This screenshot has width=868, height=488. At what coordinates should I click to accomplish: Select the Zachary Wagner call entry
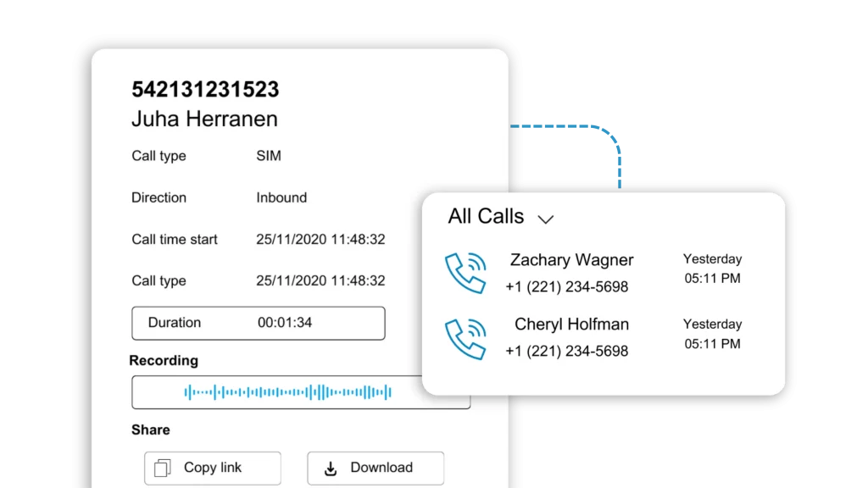click(x=571, y=272)
